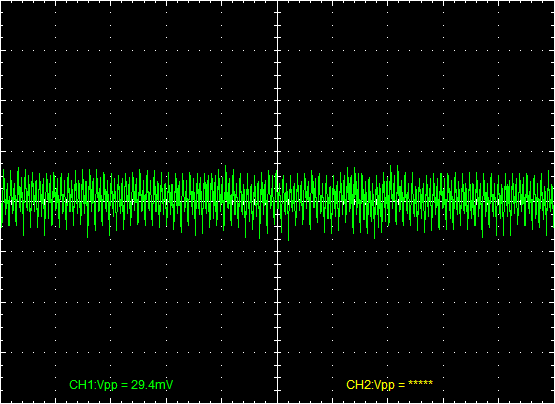Click the top end of the vertical center axis
The image size is (555, 404).
(x=278, y=1)
